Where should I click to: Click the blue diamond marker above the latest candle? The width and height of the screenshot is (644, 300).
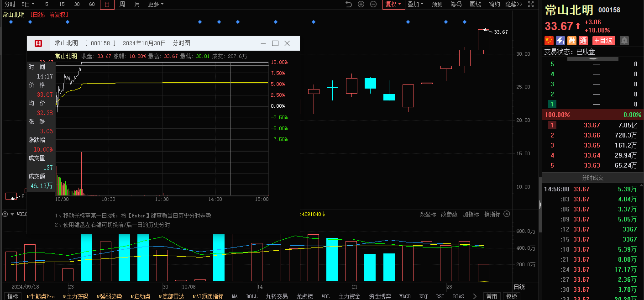[x=465, y=21]
